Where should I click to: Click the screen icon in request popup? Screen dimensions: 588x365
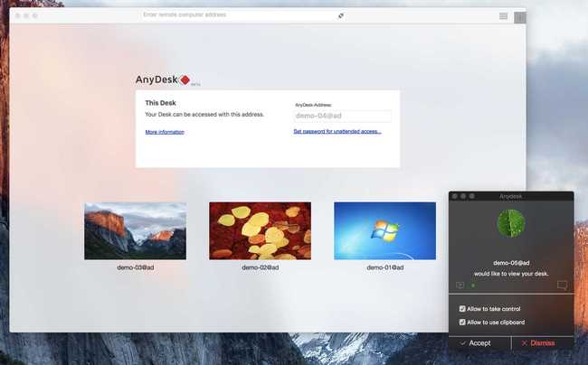(x=460, y=285)
